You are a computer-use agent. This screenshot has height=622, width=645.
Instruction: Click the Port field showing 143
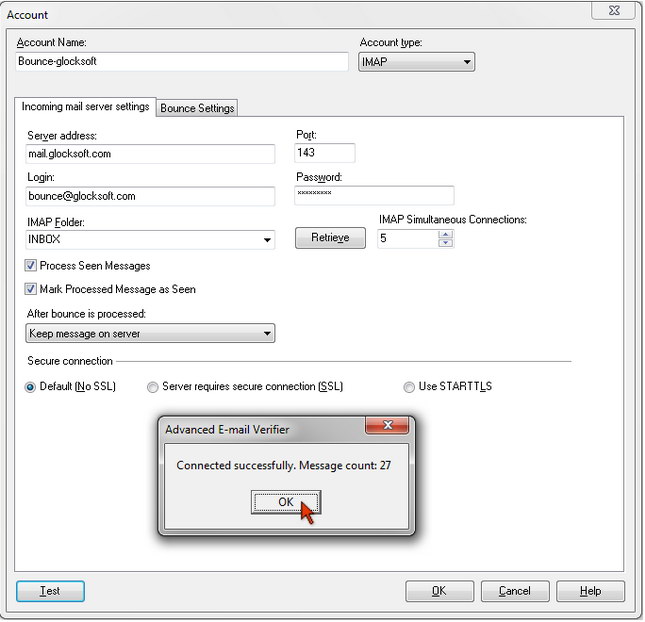tap(325, 153)
